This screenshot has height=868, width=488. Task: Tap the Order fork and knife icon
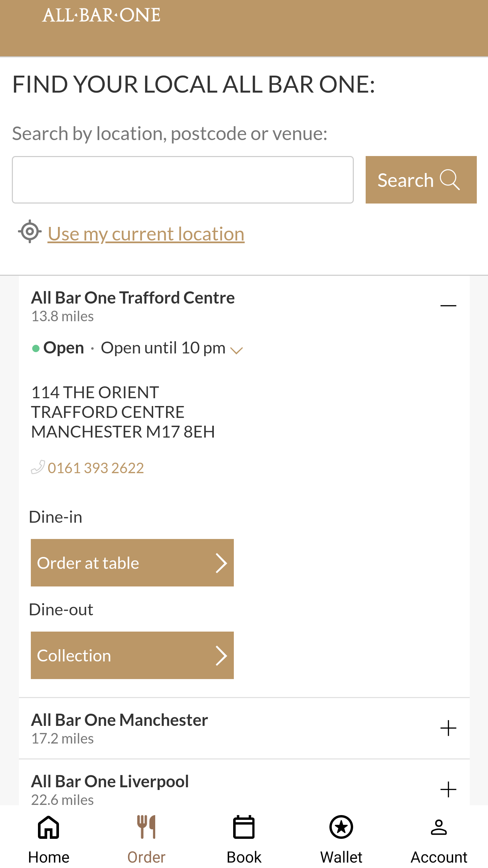tap(146, 827)
